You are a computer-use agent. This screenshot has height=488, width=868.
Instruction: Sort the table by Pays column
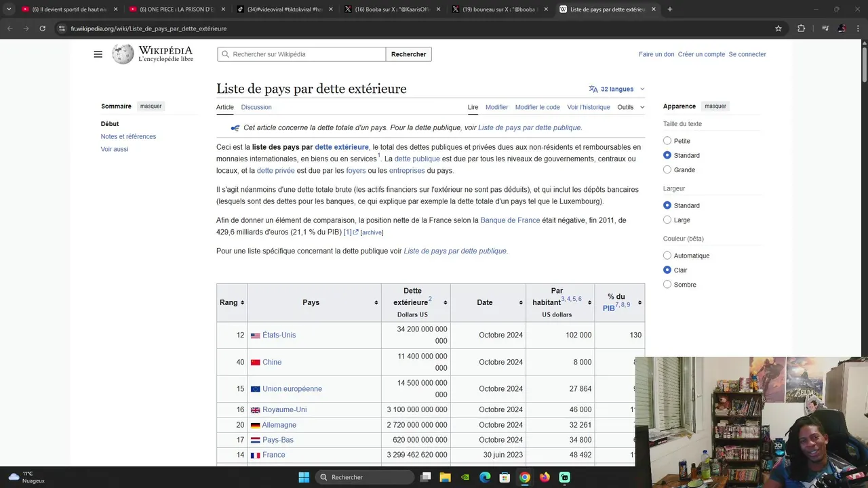click(x=315, y=302)
